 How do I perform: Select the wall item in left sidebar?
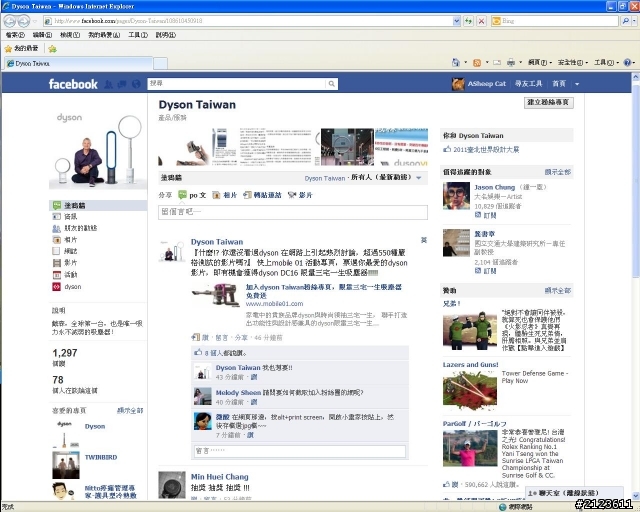tap(98, 205)
